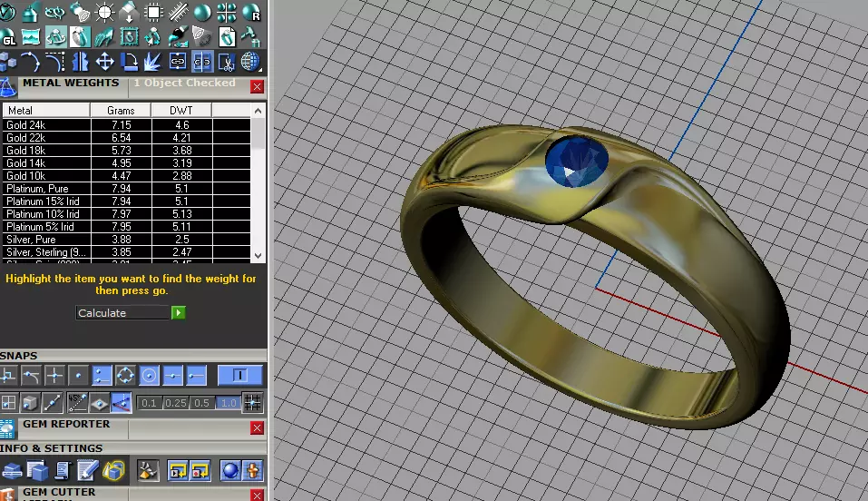
Task: Click the rotate corner arrow icon
Action: [129, 62]
